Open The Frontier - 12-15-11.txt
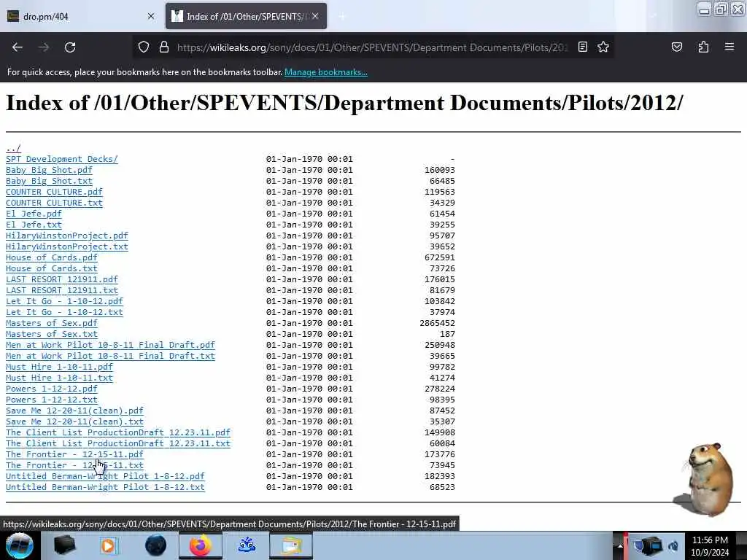Image resolution: width=747 pixels, height=560 pixels. 75,466
